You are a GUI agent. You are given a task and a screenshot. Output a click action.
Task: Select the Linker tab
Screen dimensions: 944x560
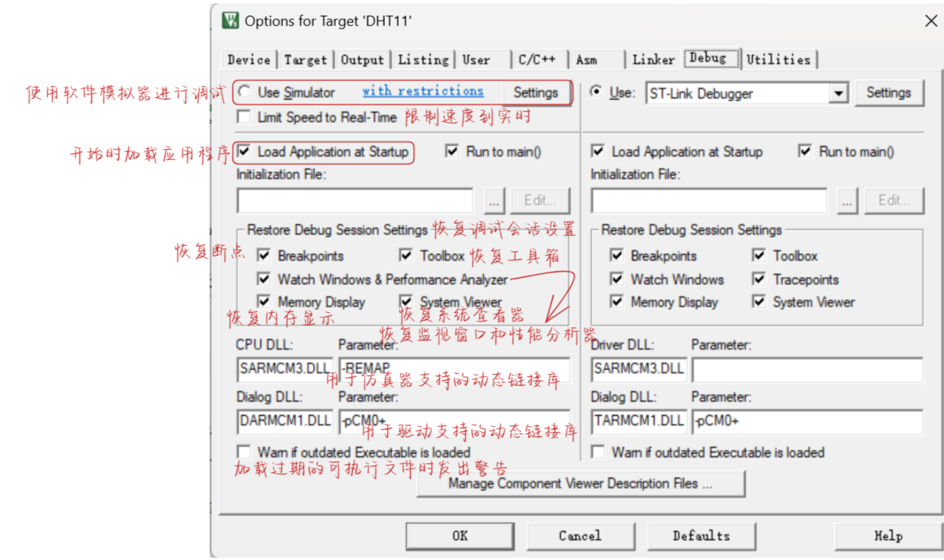[x=653, y=60]
